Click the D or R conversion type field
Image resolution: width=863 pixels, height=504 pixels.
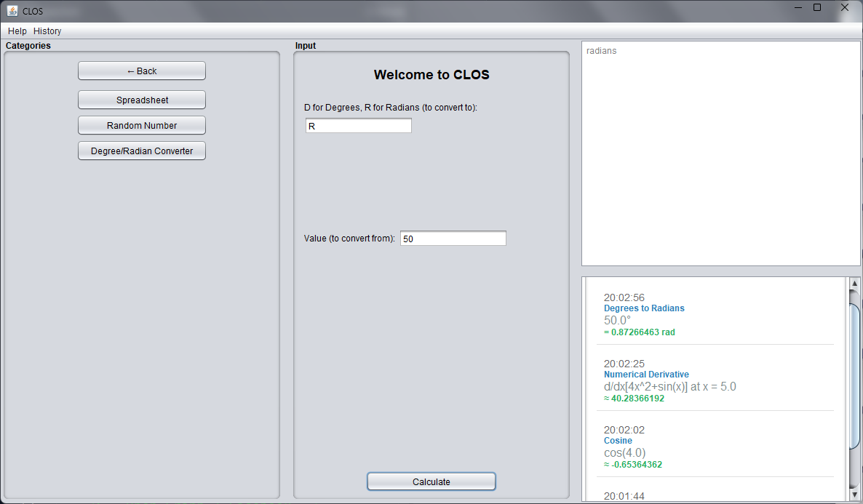(358, 126)
